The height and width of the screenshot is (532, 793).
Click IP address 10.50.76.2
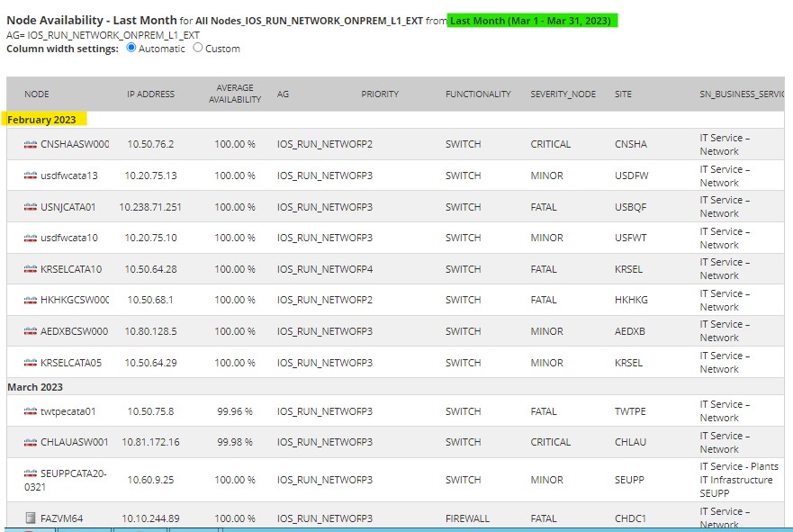(x=150, y=144)
